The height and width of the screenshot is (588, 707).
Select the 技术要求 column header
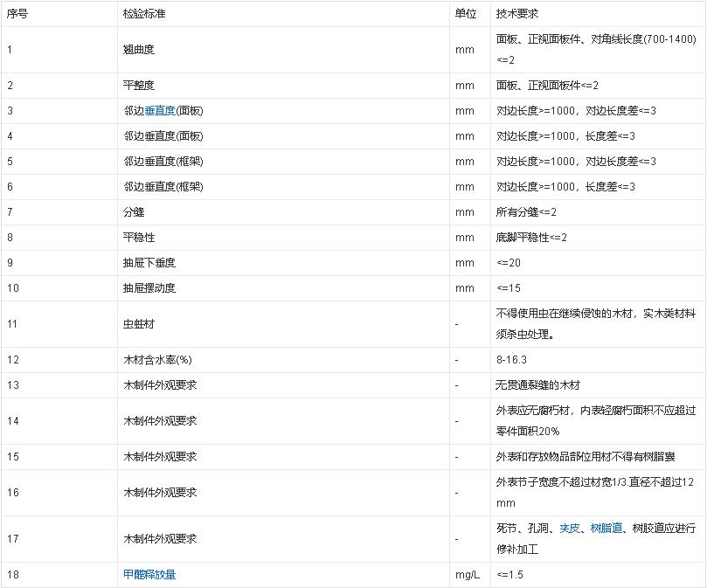(516, 14)
